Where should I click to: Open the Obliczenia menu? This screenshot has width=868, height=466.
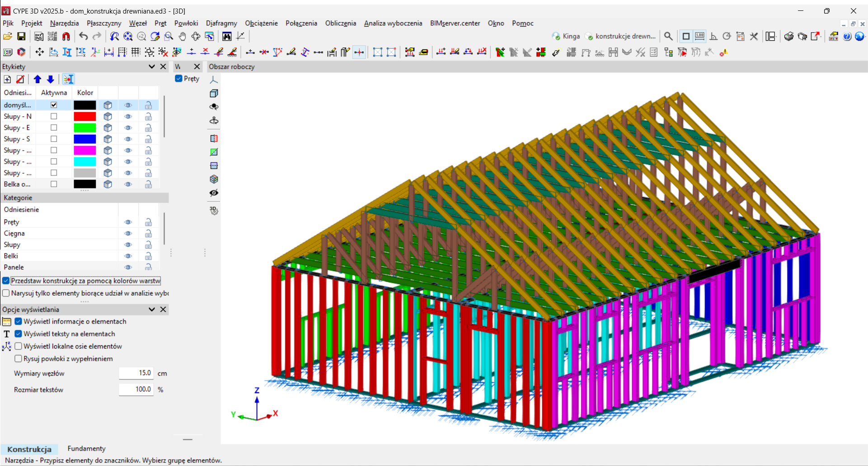click(x=340, y=24)
